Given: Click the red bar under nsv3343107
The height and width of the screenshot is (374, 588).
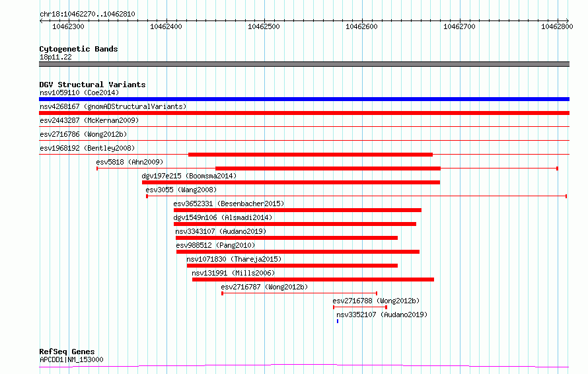Looking at the screenshot, I should pos(287,238).
